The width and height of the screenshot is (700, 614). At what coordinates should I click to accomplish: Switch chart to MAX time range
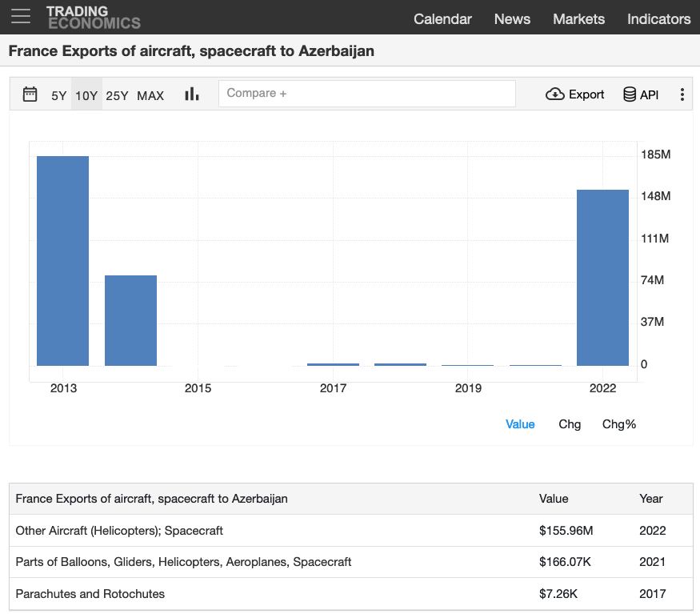click(150, 95)
